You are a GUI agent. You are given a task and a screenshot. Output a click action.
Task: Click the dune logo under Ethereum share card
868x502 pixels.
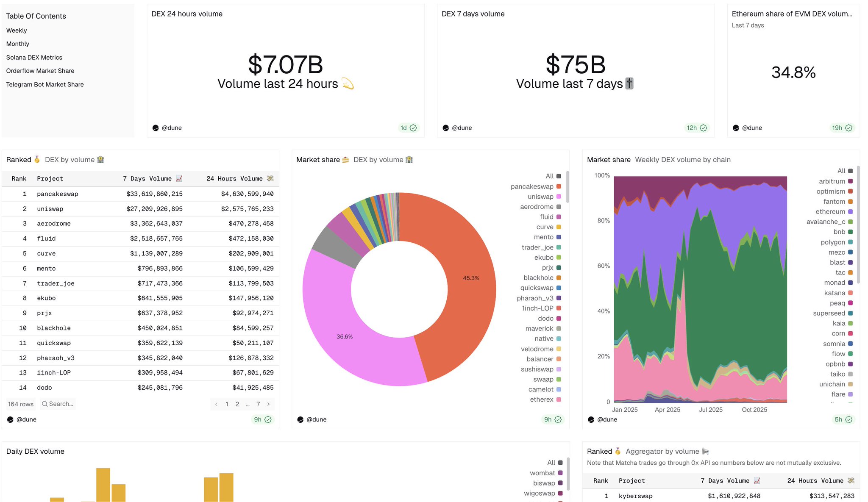tap(736, 128)
